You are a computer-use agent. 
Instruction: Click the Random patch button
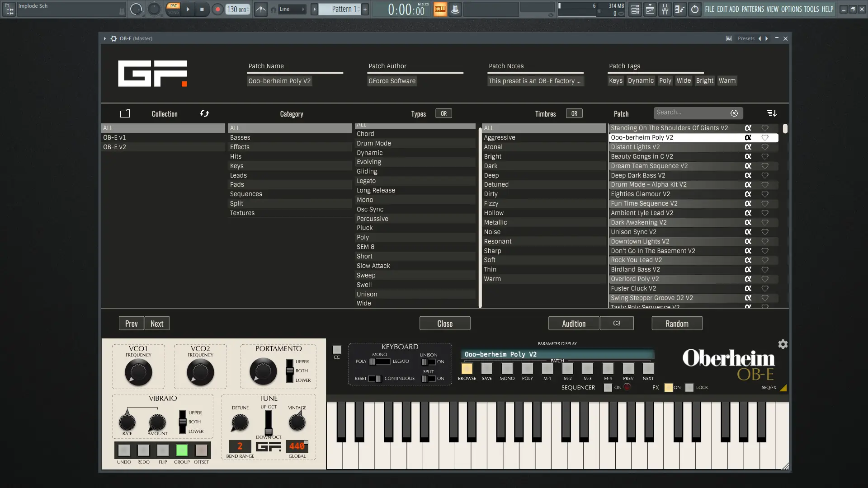tap(677, 324)
